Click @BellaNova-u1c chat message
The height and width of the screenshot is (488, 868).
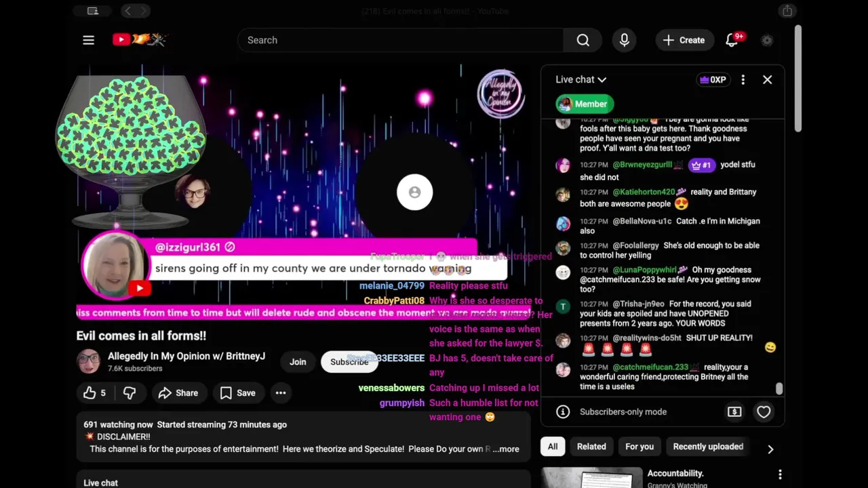[x=670, y=226]
